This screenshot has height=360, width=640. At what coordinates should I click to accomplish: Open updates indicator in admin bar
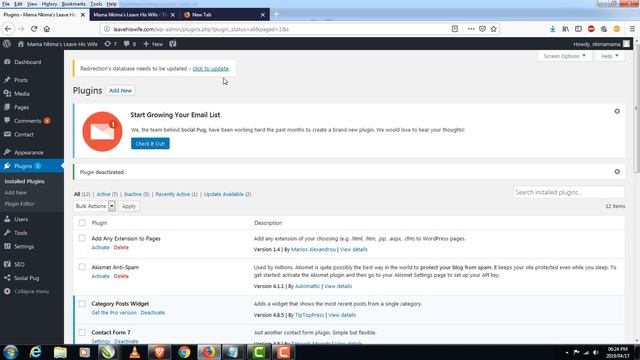click(x=110, y=44)
